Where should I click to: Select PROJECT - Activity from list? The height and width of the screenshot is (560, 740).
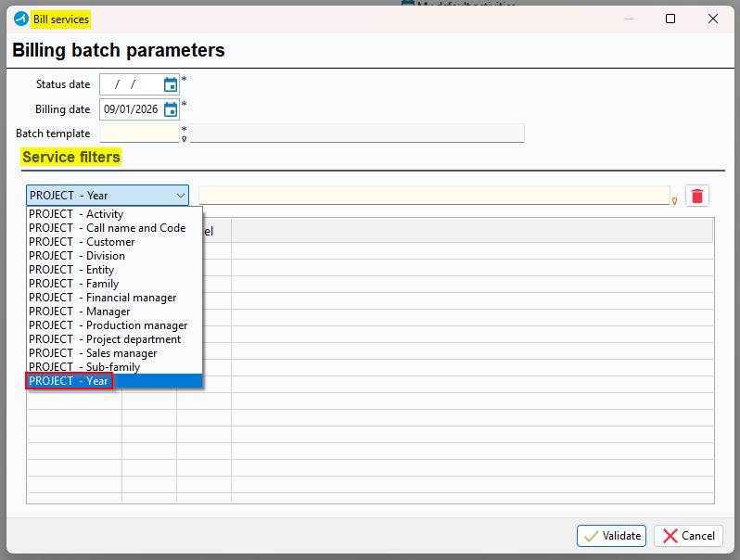tap(76, 214)
